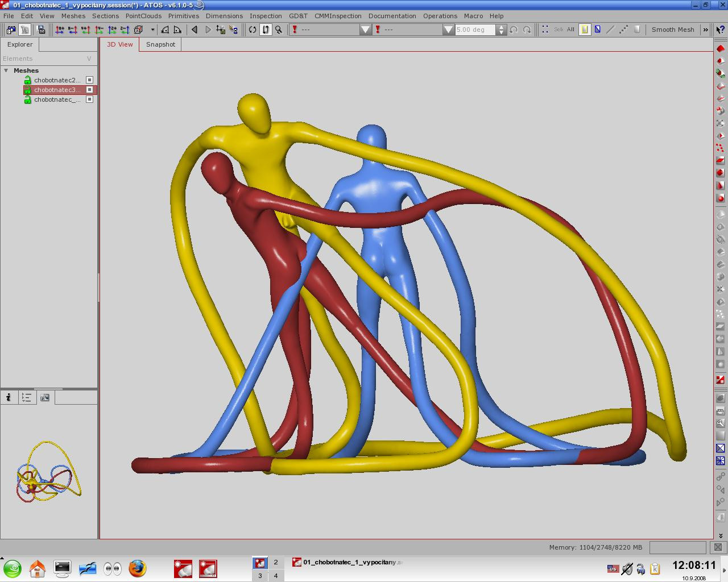Viewport: 728px width, 582px height.
Task: Open Firefox from the taskbar
Action: point(137,568)
